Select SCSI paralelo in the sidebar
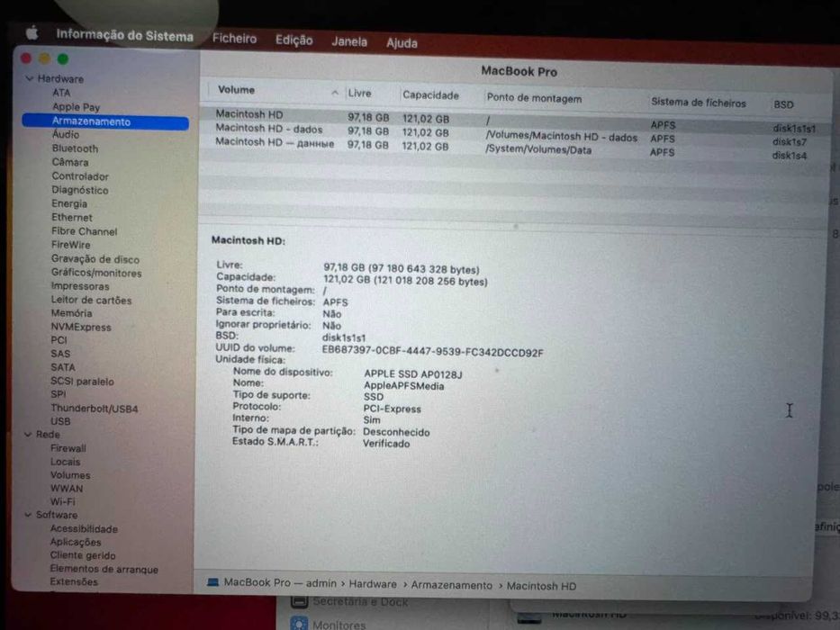This screenshot has height=630, width=840. (x=82, y=382)
